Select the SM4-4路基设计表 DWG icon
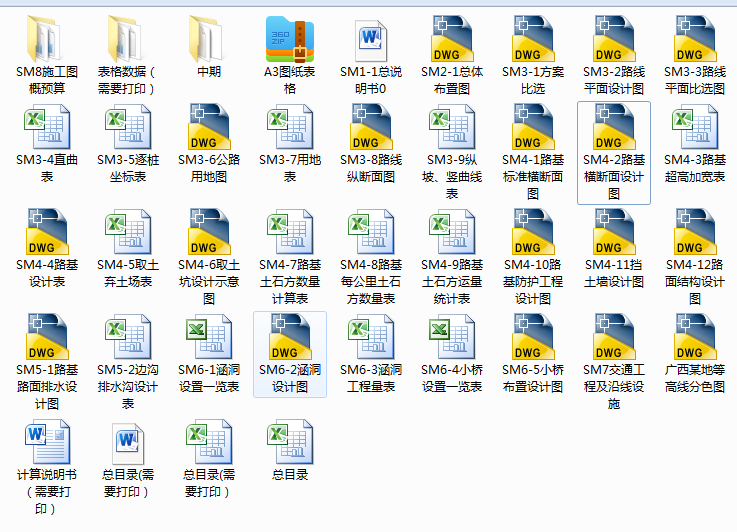The height and width of the screenshot is (532, 737). pyautogui.click(x=47, y=232)
